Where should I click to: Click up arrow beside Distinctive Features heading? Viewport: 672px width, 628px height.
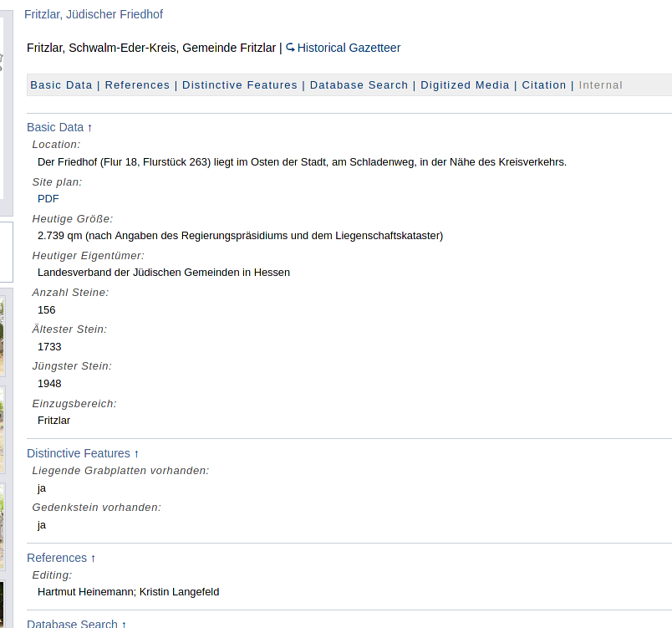point(136,454)
